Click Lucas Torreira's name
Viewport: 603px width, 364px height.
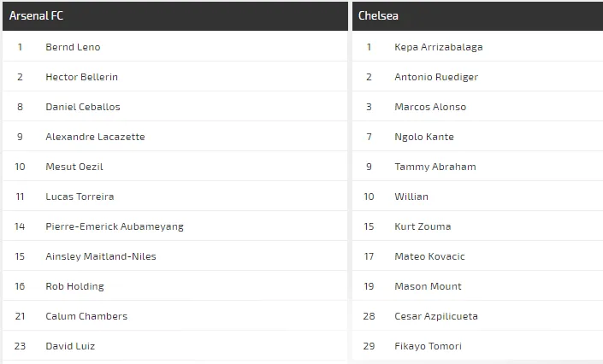[80, 197]
